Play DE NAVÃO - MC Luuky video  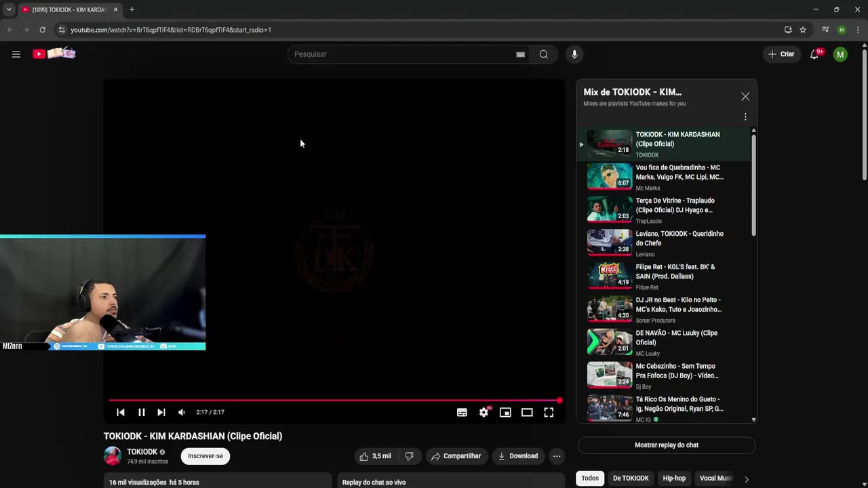click(665, 343)
